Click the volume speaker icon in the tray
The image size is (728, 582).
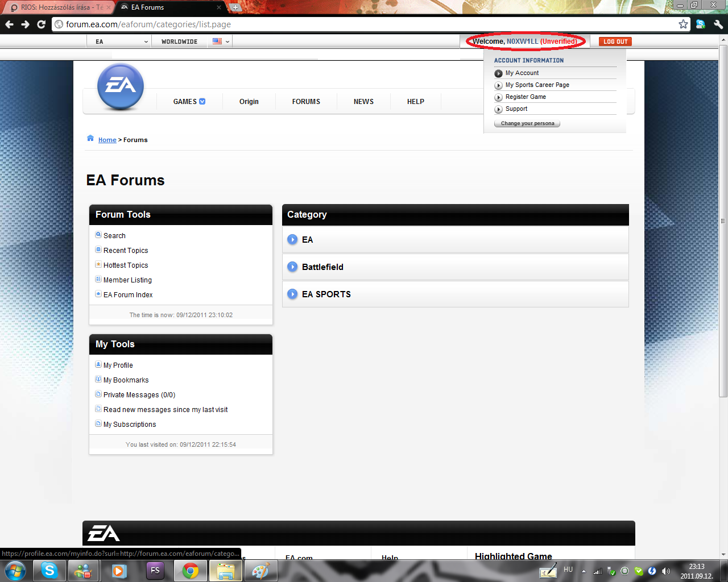coord(665,571)
